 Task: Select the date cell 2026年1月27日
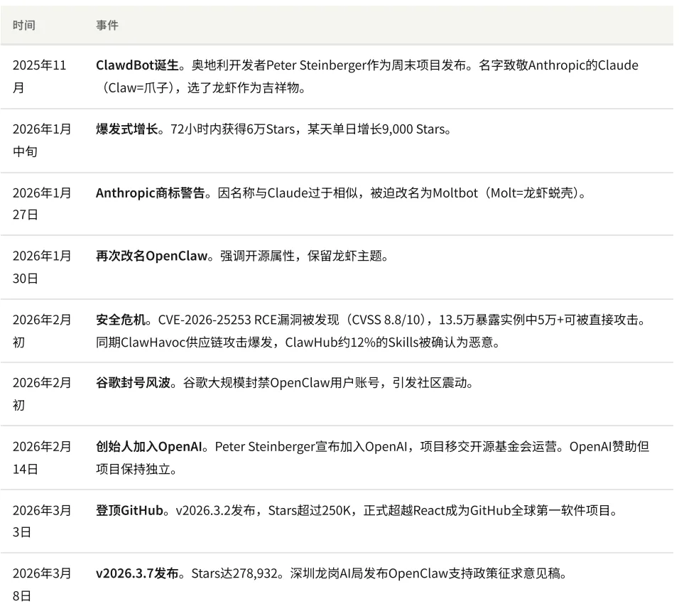(42, 204)
